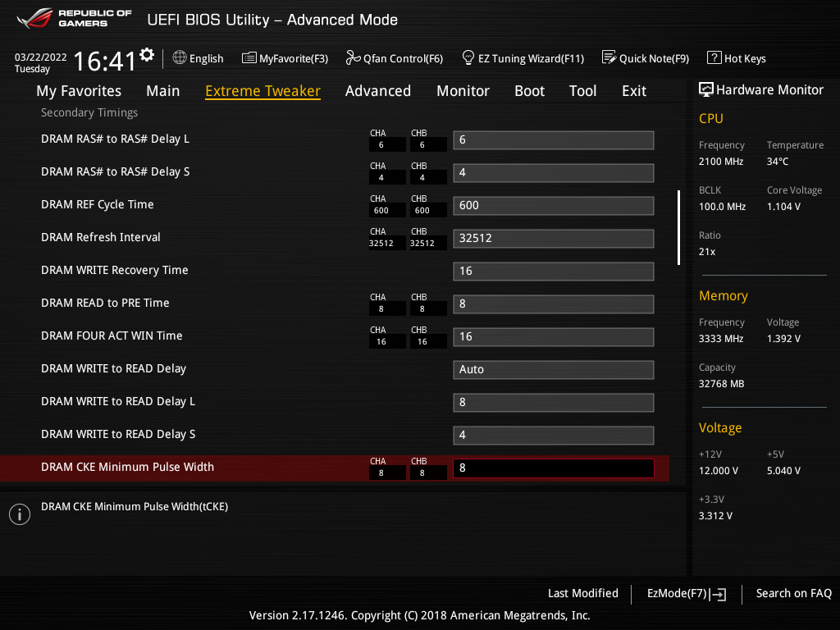Go to the Exit tab
The width and height of the screenshot is (840, 630).
[x=634, y=91]
